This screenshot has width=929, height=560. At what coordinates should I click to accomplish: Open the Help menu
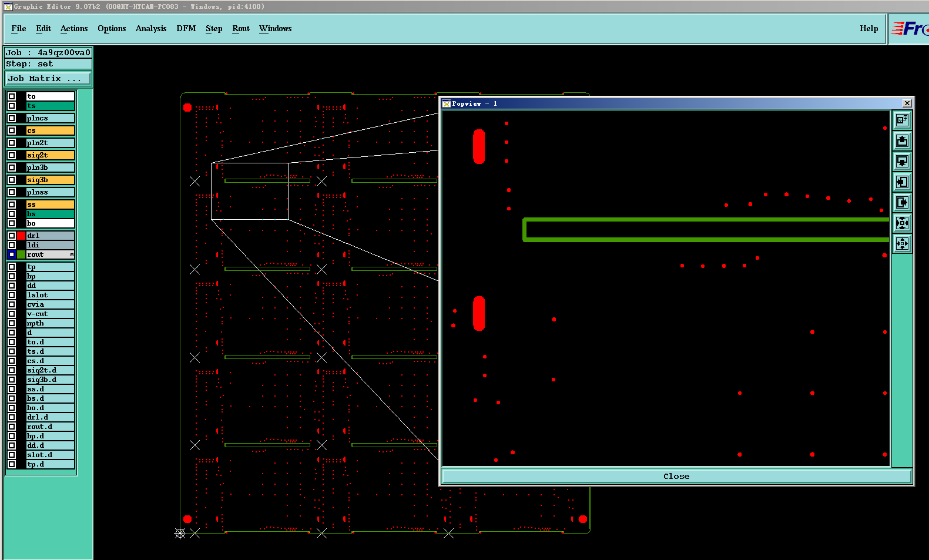[868, 28]
